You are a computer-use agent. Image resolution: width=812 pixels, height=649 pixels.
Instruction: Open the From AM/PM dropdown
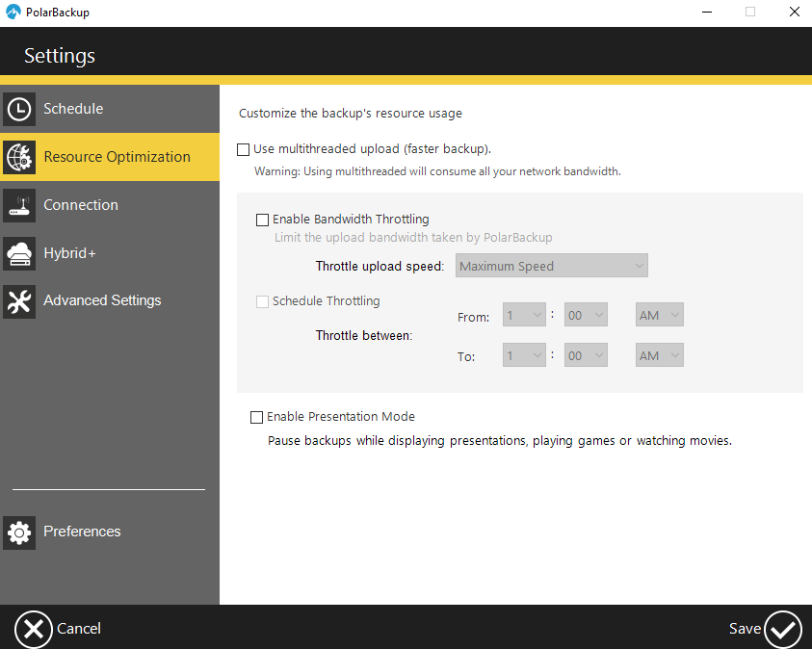point(659,315)
